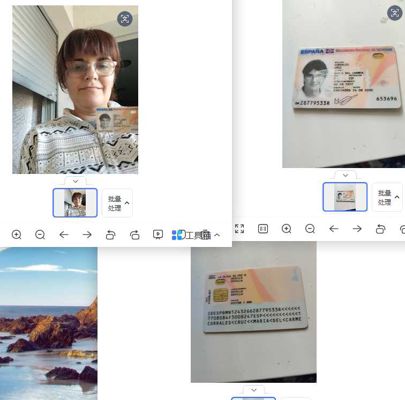Collapse thumbnail strip under selfie photo
The width and height of the screenshot is (405, 400).
(x=76, y=181)
